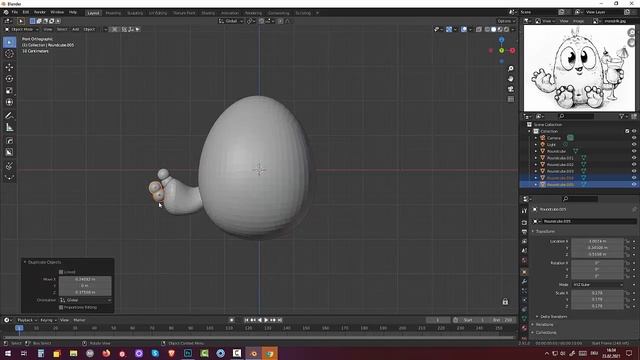The image size is (640, 360).
Task: Open the timeline Marker menu
Action: pyautogui.click(x=79, y=320)
